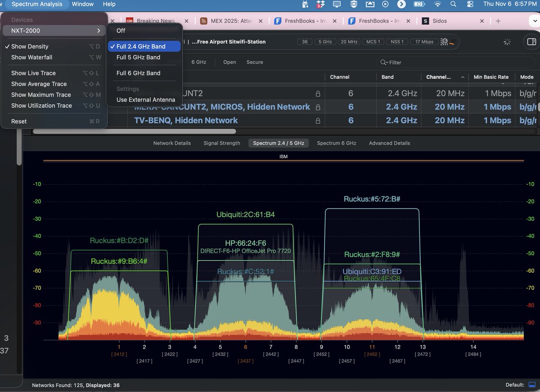This screenshot has width=540, height=392.
Task: Sort by the Channel... column header arrow
Action: pyautogui.click(x=462, y=77)
